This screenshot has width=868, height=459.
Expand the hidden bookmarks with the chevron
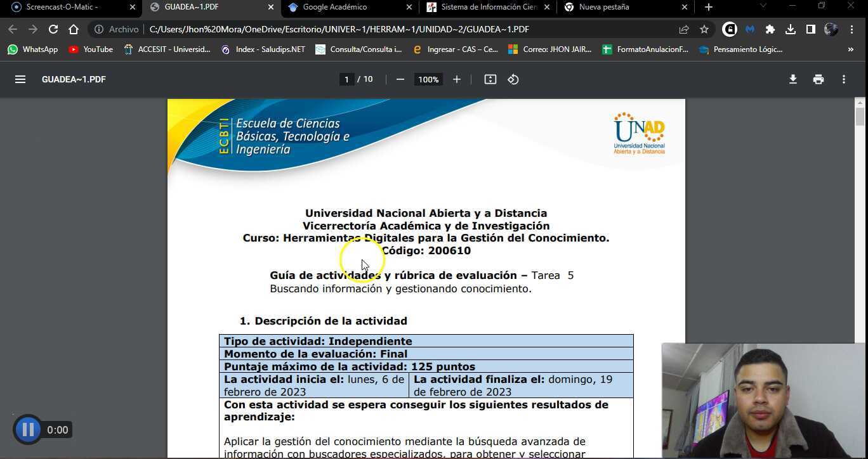click(x=851, y=49)
